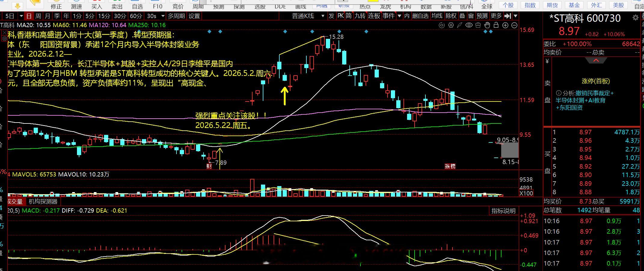
Task: Click the 发 toolbar button
Action: [331, 16]
